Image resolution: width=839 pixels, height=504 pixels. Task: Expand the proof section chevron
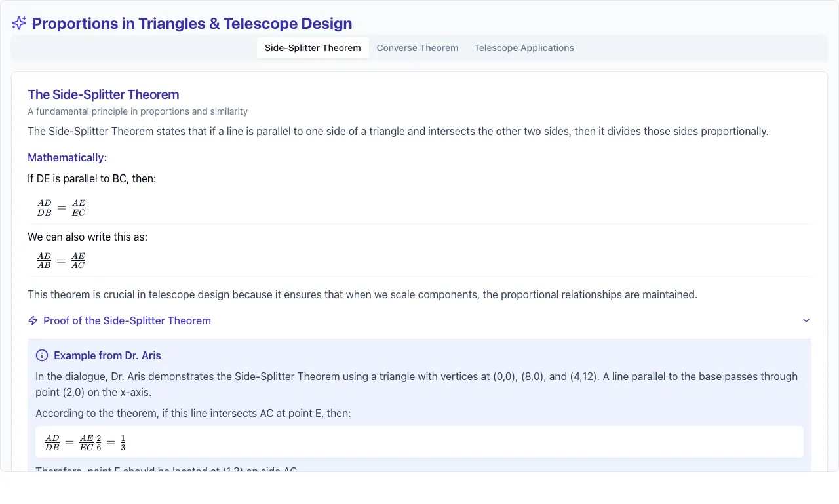806,320
